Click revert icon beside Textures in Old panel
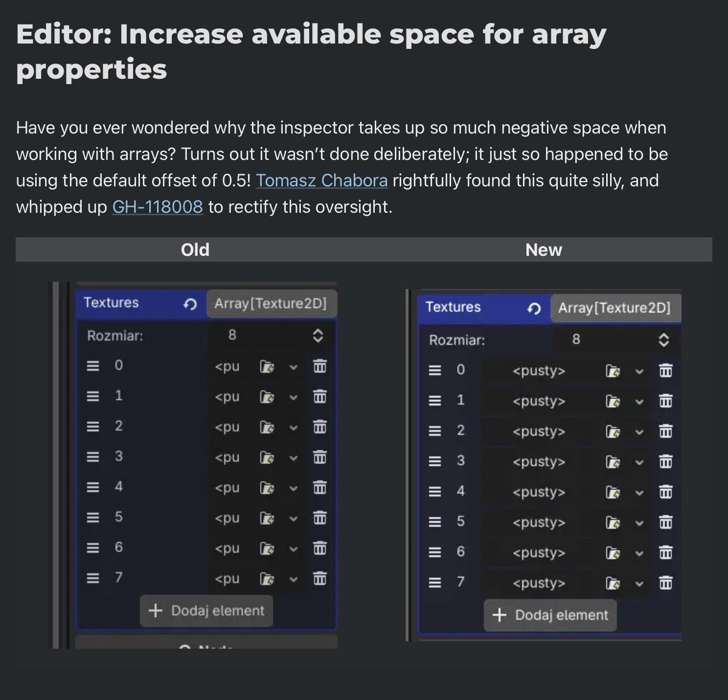The height and width of the screenshot is (700, 728). tap(190, 304)
